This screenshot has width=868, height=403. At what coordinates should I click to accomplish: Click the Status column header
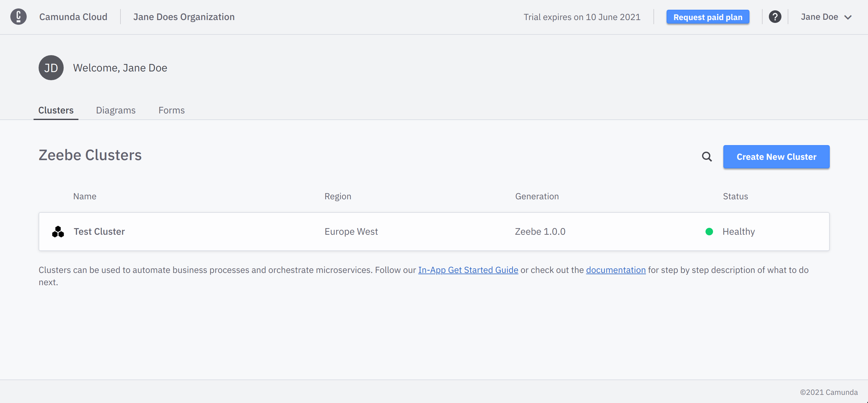click(x=735, y=196)
